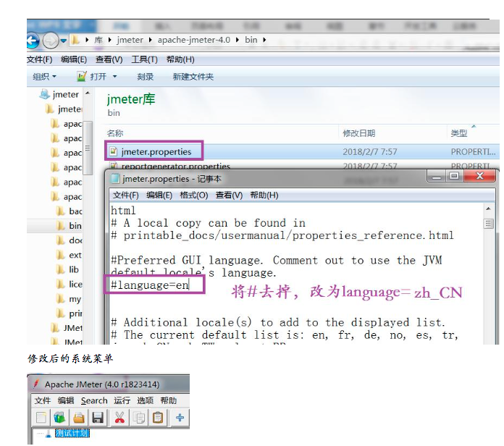Open JMeter 文件 menu
The width and height of the screenshot is (504, 446).
click(43, 400)
